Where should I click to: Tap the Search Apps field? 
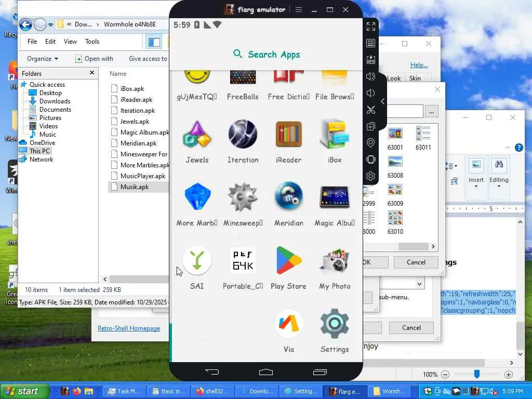point(267,54)
